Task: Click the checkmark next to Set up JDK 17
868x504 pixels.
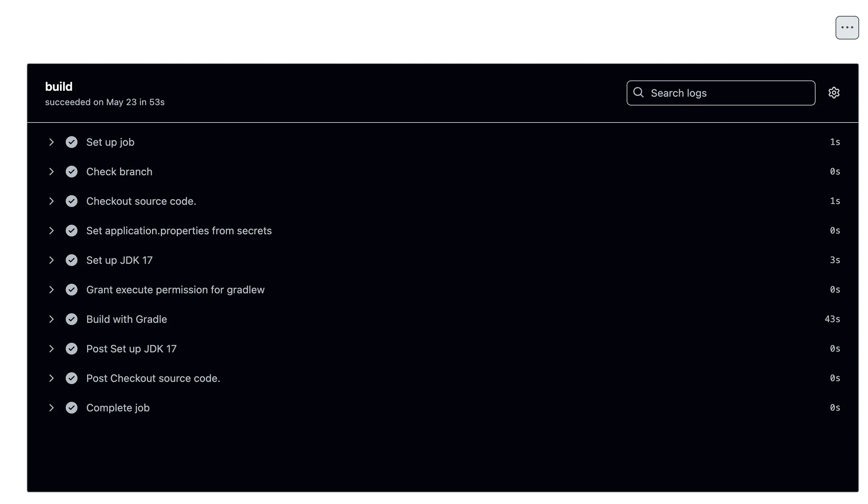Action: coord(72,260)
